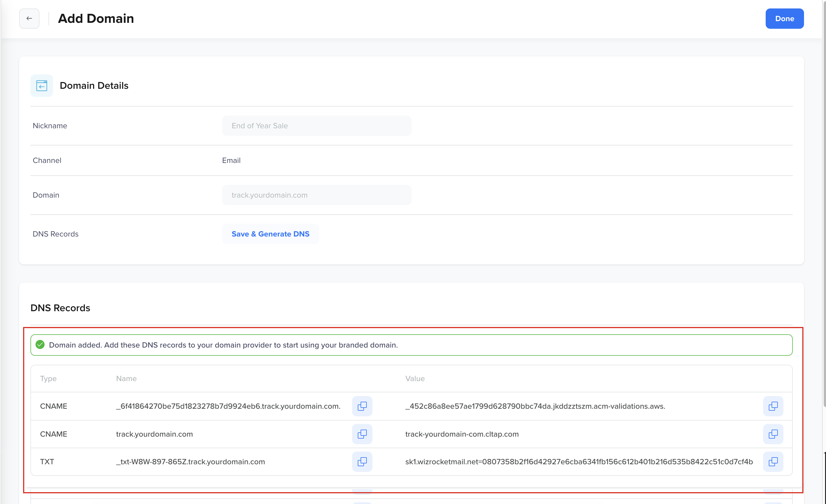Click the page vertical scrollbar
826x504 pixels.
824,201
